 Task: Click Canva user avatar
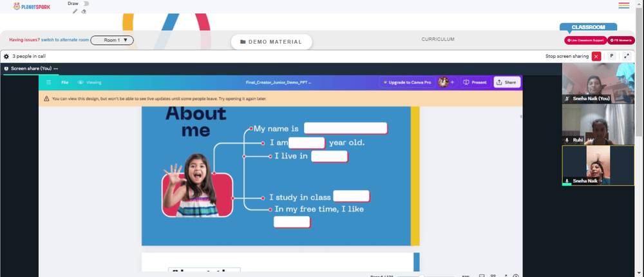[443, 82]
